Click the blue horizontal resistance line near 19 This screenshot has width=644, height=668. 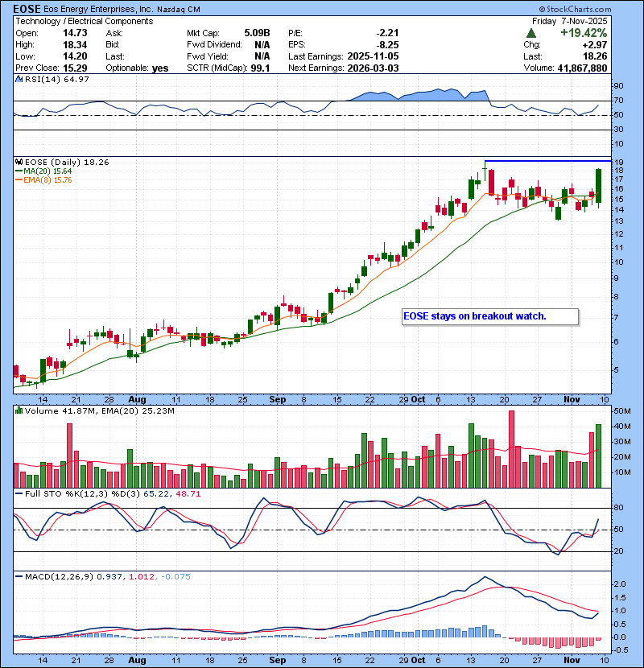click(x=548, y=161)
